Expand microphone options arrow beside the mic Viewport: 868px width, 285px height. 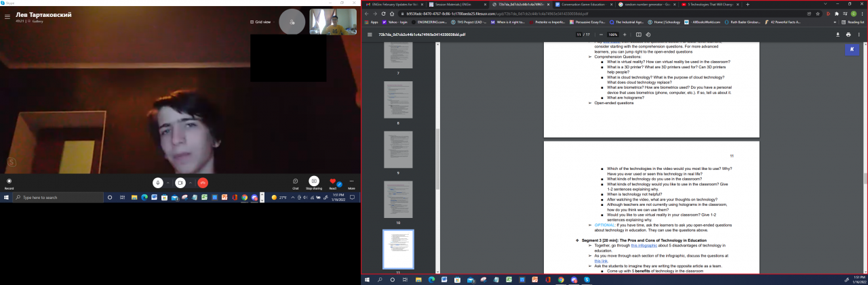tap(167, 183)
